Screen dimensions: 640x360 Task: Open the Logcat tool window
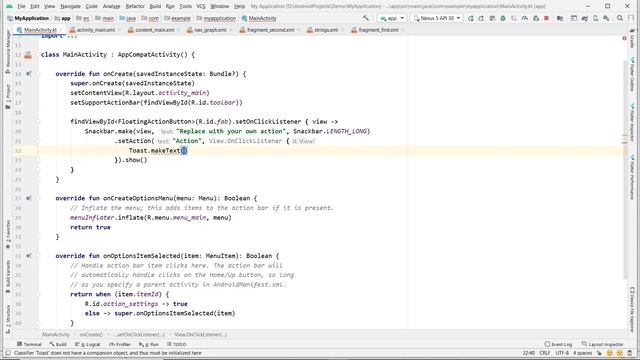[x=87, y=344]
